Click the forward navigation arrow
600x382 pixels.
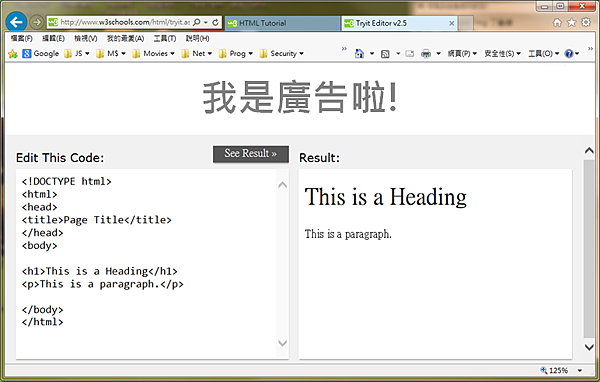37,22
